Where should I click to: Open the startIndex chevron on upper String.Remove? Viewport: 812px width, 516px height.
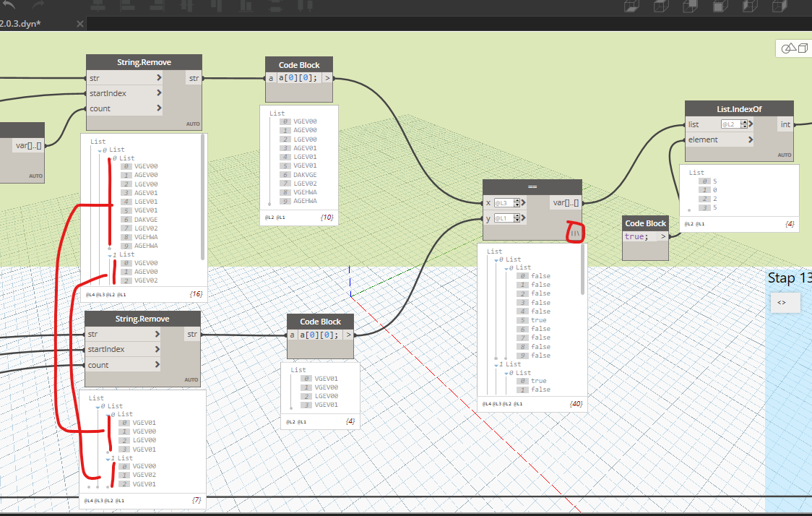tap(159, 93)
